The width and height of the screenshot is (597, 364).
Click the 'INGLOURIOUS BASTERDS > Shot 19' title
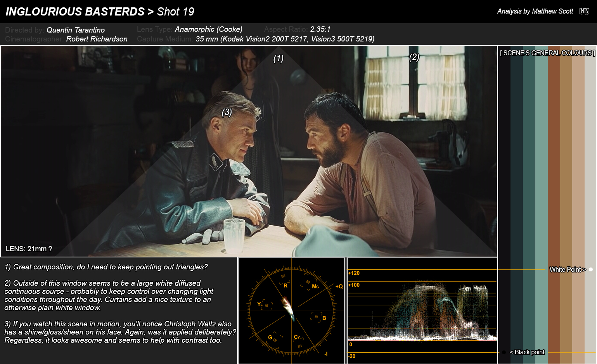100,12
